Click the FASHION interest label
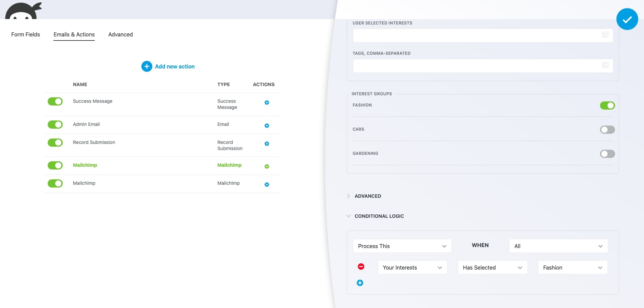Image resolution: width=644 pixels, height=308 pixels. [x=362, y=105]
